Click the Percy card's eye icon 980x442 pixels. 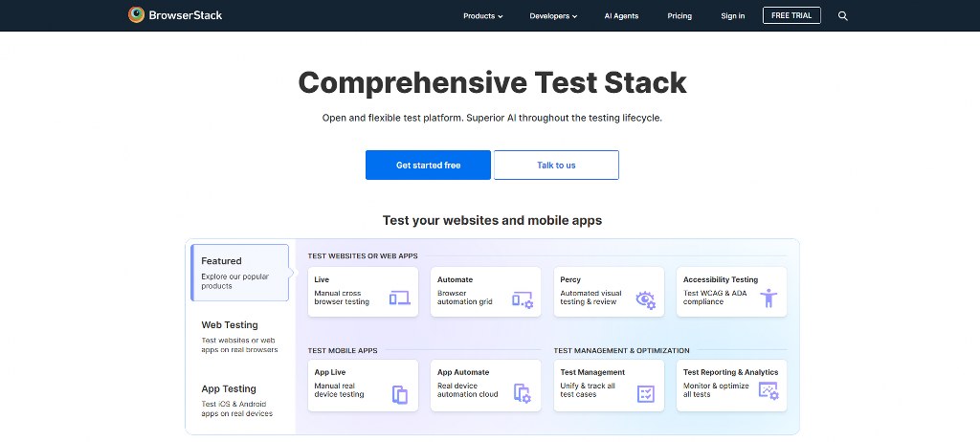click(646, 300)
